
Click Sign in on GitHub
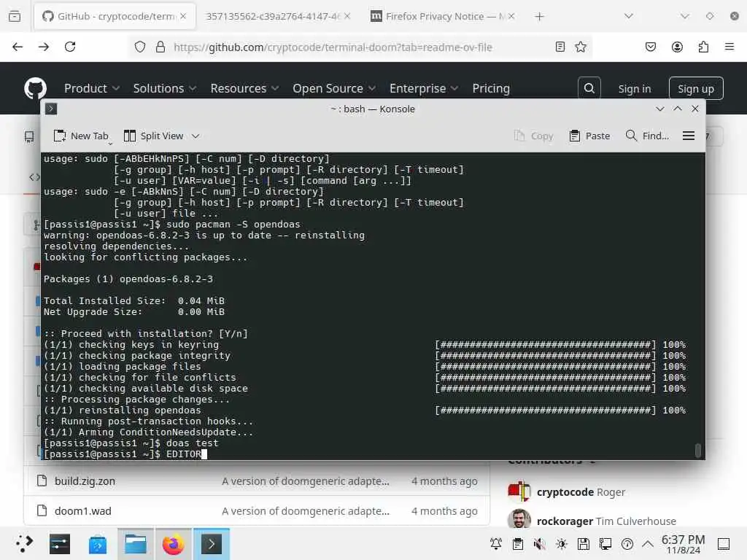634,88
